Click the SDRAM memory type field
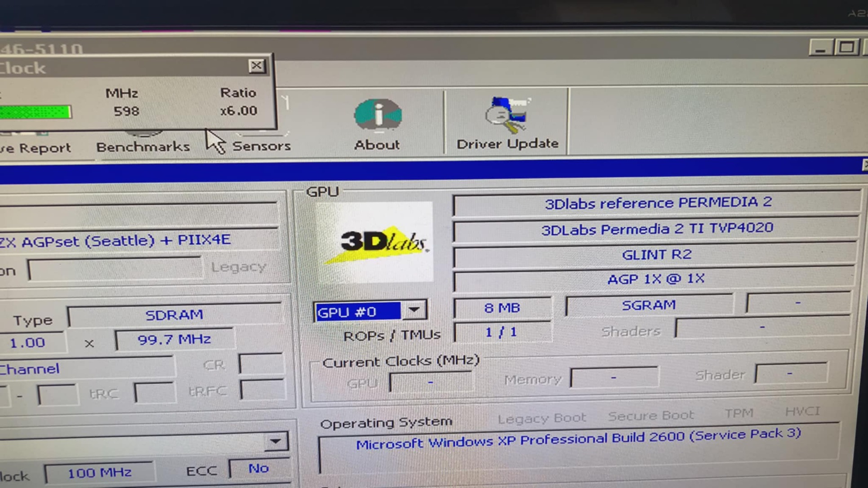Image resolution: width=868 pixels, height=488 pixels. (x=174, y=315)
